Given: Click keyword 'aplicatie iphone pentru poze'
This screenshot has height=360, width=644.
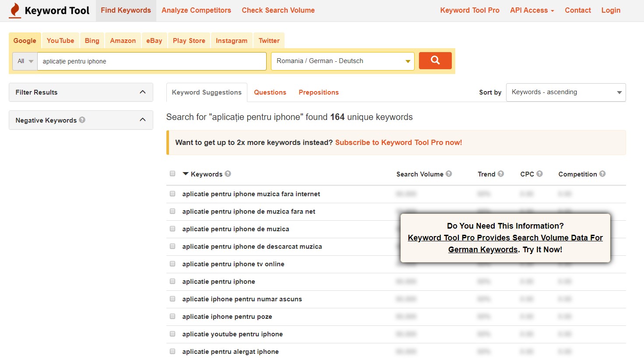Looking at the screenshot, I should pyautogui.click(x=227, y=317).
